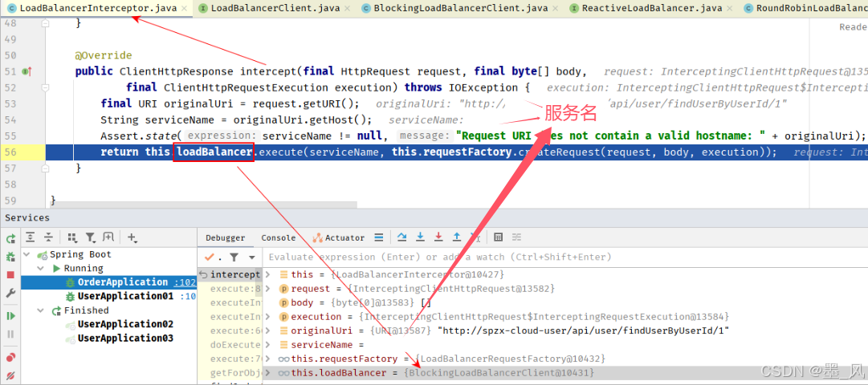Select the 'body' variable row
The image size is (868, 385).
click(564, 302)
